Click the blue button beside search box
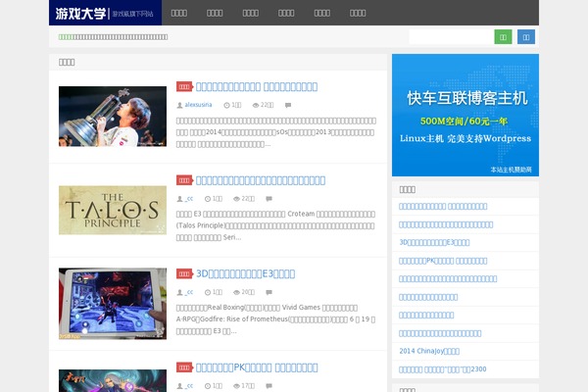This screenshot has width=588, height=392. [x=526, y=37]
